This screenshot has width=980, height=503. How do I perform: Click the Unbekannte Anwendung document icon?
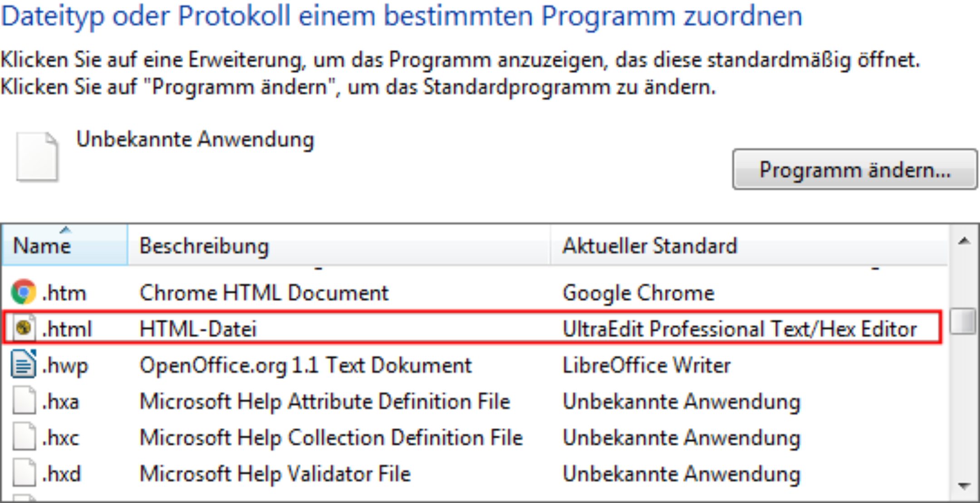[37, 157]
